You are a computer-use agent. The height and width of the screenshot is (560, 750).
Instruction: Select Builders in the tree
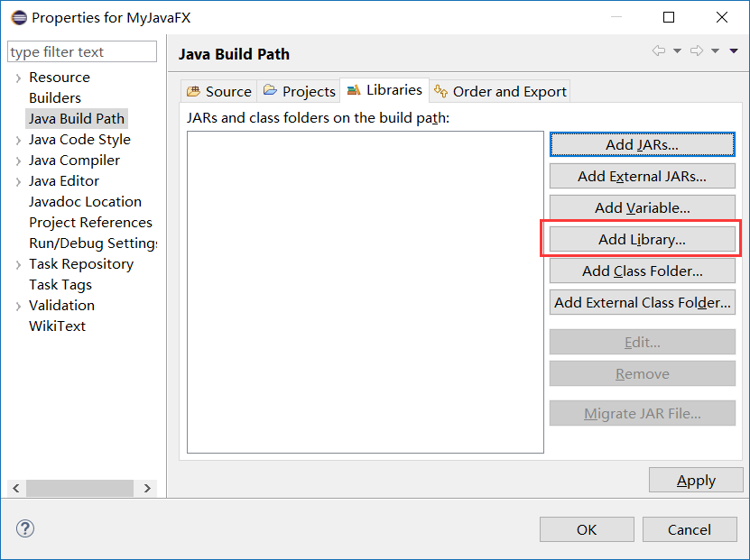click(55, 98)
